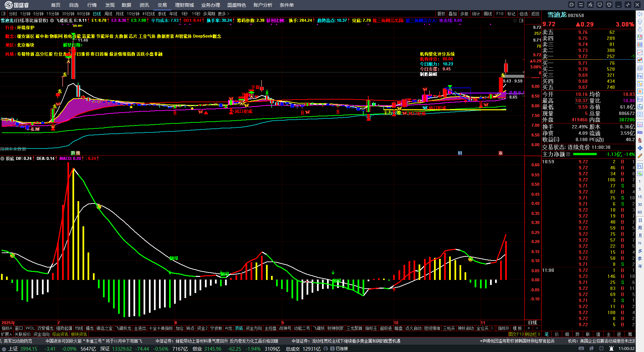
Task: Select the 日 period in right sidebar
Action: click(640, 220)
